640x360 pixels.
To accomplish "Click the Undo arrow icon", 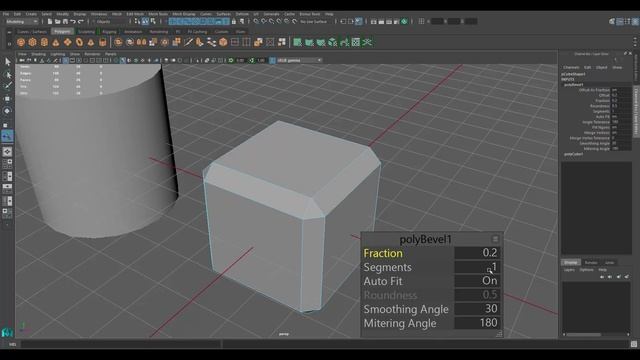I will (x=73, y=21).
